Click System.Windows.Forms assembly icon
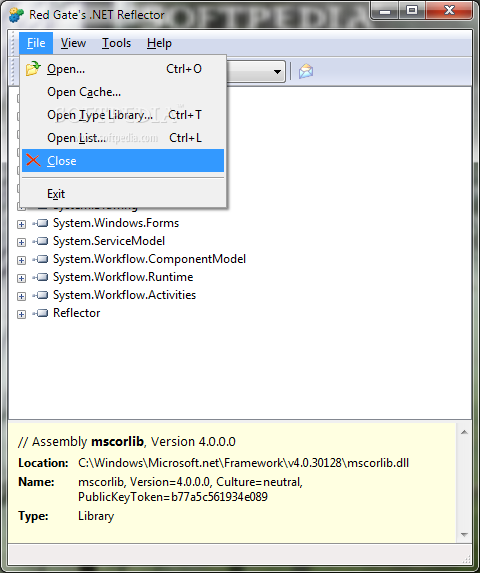Image resolution: width=480 pixels, height=573 pixels. (40, 223)
